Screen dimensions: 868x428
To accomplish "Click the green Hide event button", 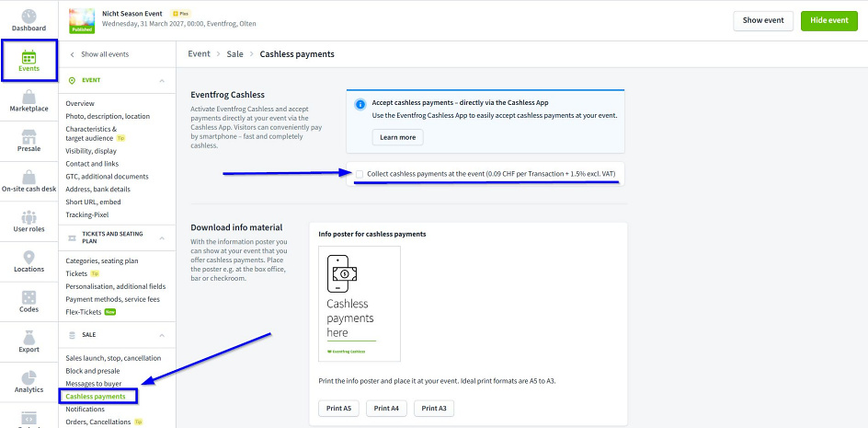I will click(829, 20).
